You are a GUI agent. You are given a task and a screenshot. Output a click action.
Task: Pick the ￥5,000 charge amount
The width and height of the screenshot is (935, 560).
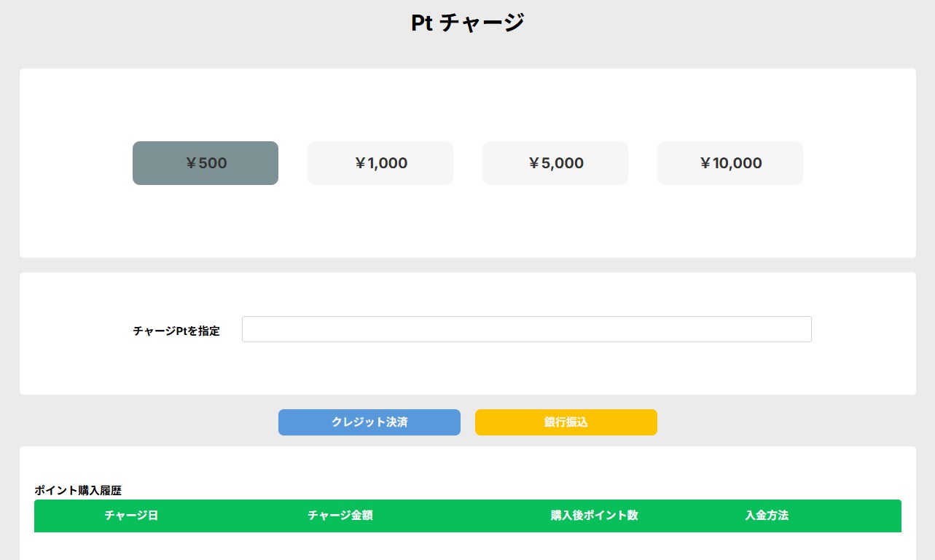tap(555, 163)
